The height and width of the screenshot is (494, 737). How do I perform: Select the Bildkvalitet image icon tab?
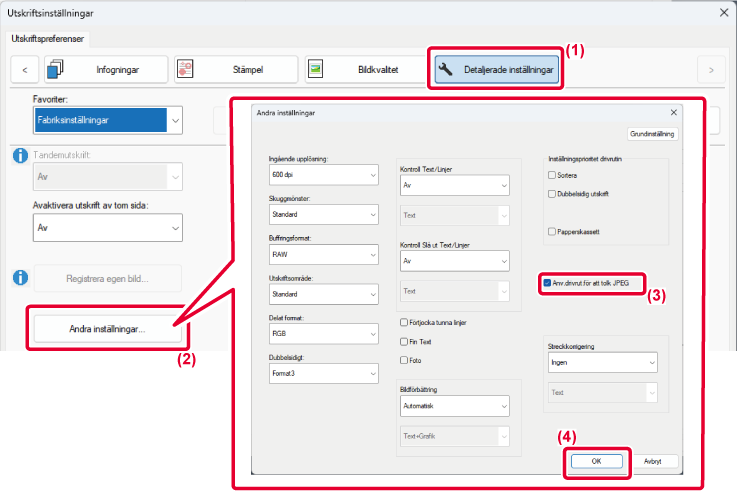coord(317,69)
